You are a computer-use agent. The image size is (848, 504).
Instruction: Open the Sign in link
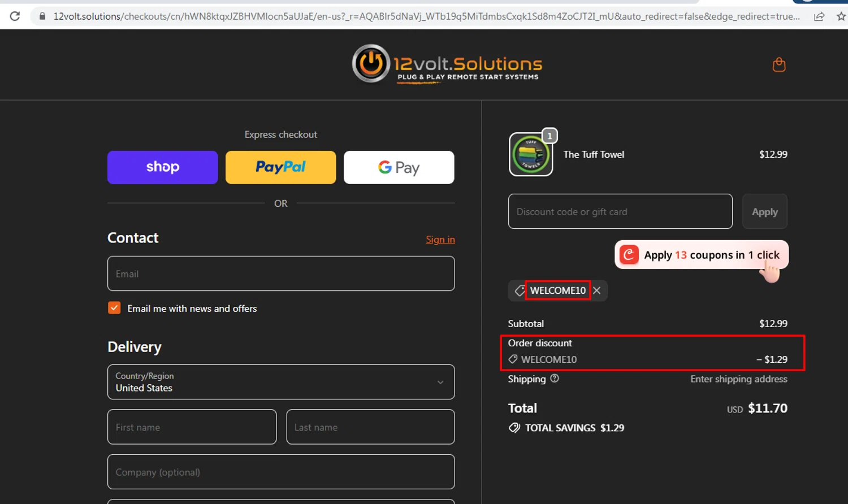(440, 240)
